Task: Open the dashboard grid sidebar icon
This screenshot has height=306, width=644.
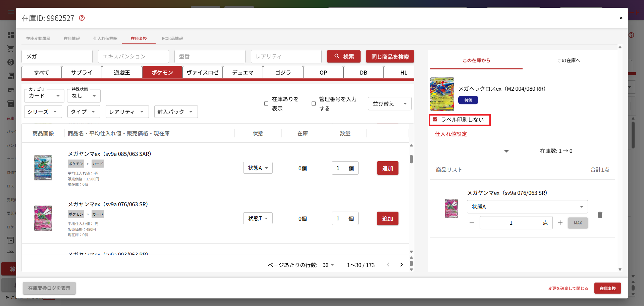Action: [11, 35]
